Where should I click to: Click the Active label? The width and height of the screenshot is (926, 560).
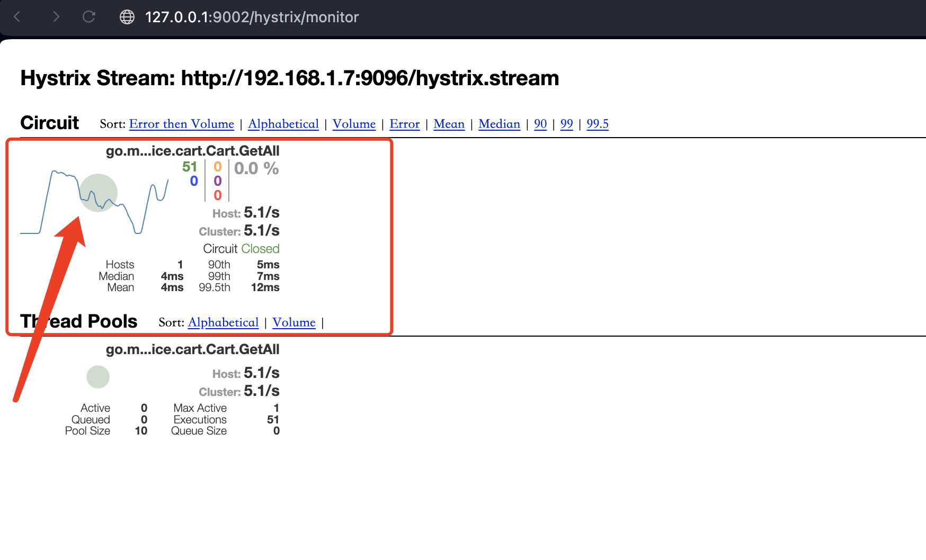click(95, 408)
